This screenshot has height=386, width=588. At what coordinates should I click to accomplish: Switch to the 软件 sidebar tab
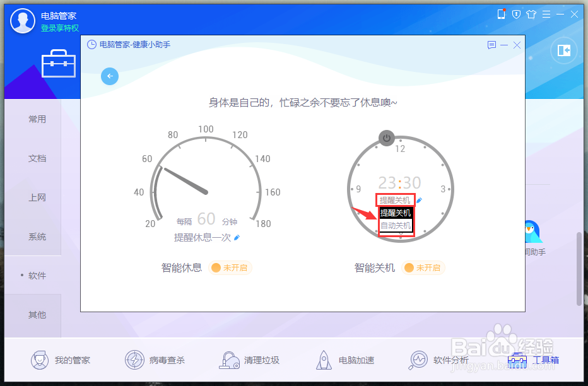[x=37, y=276]
